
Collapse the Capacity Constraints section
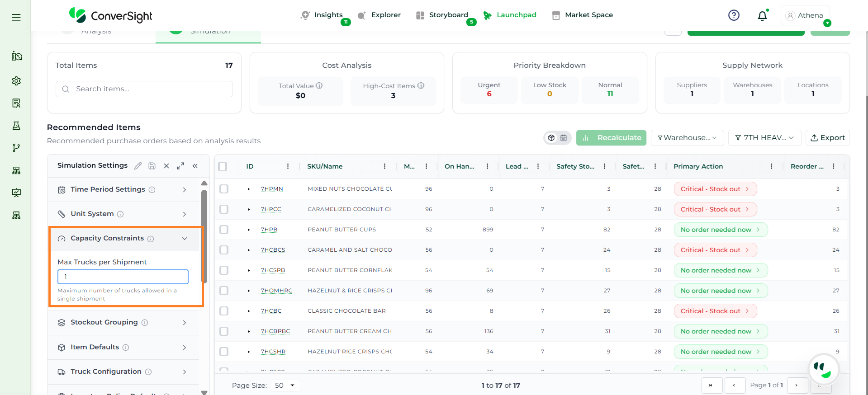point(184,238)
